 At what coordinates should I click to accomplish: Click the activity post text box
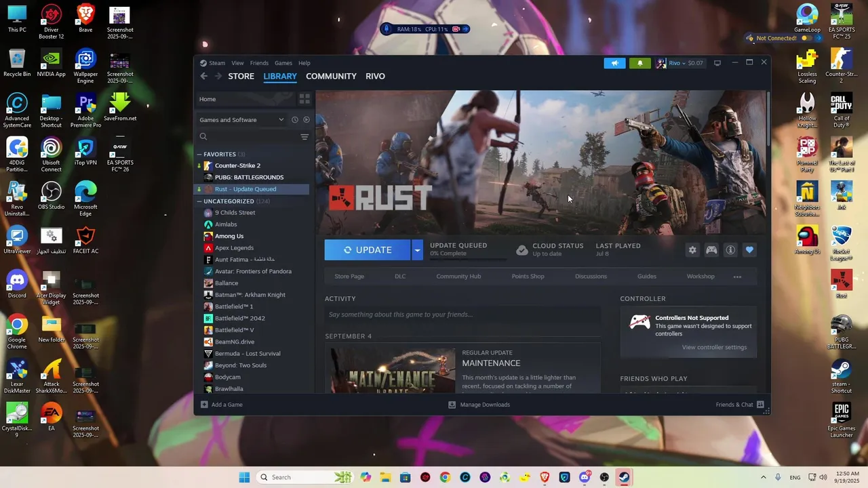462,314
